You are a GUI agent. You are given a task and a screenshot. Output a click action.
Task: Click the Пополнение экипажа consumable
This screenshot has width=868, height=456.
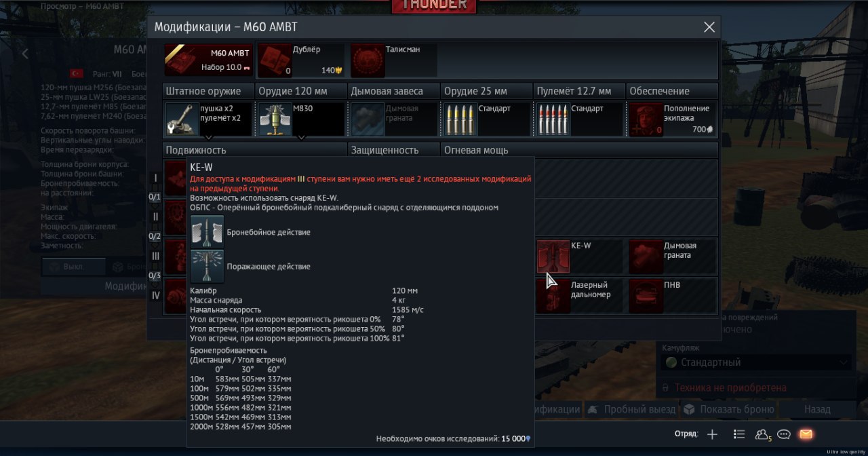672,119
